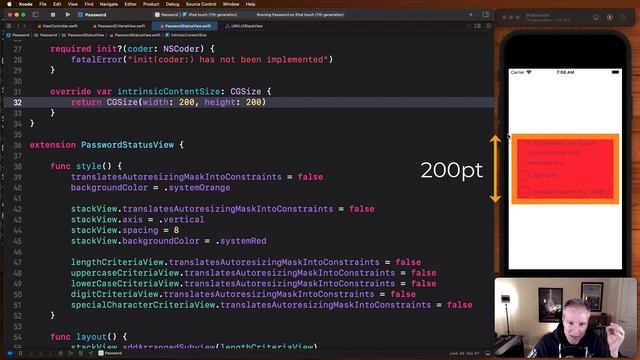Viewport: 640px width, 360px height.
Task: Click the Password process label in debug bar
Action: coord(110,353)
